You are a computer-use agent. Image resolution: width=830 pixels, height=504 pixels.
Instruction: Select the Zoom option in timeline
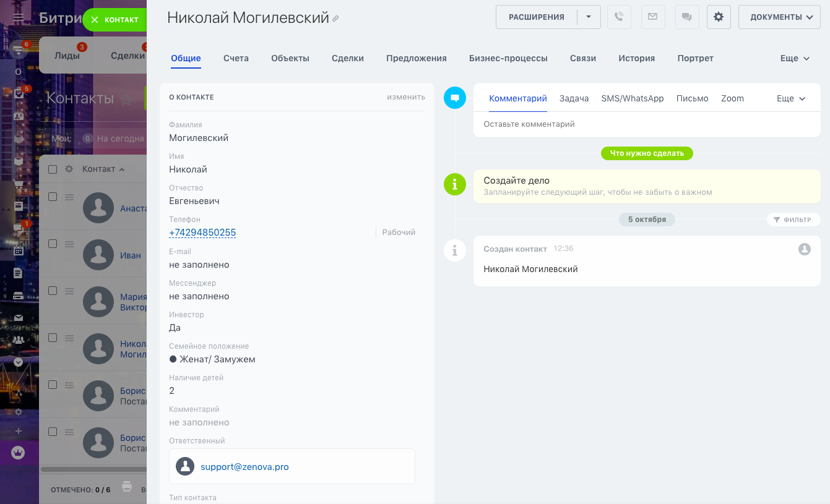click(733, 98)
